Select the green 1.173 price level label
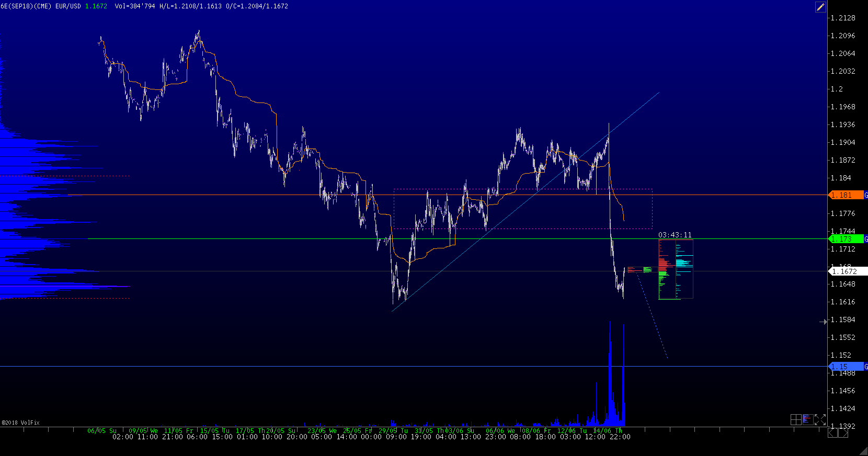868x456 pixels. point(846,239)
